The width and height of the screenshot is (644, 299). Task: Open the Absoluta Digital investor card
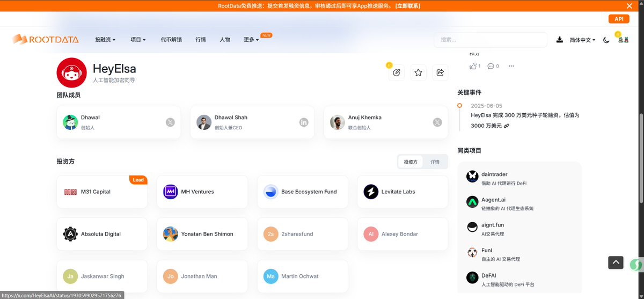point(102,234)
